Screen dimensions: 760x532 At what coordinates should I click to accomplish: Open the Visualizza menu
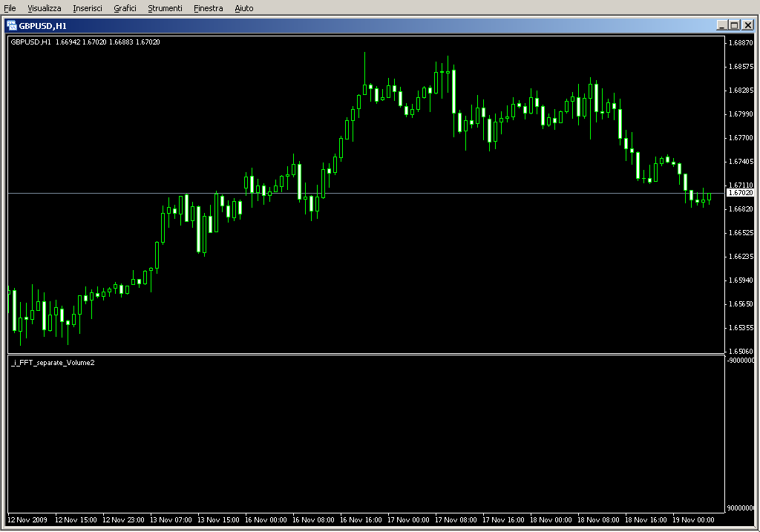point(44,8)
